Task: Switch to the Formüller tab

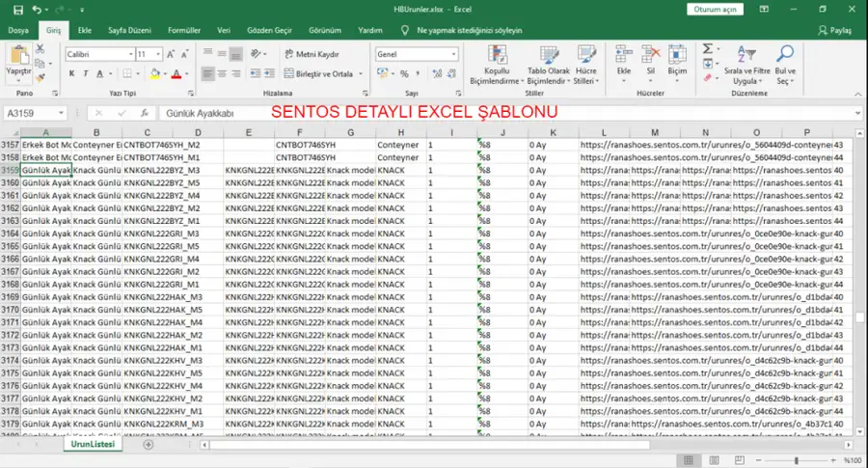Action: pos(184,31)
